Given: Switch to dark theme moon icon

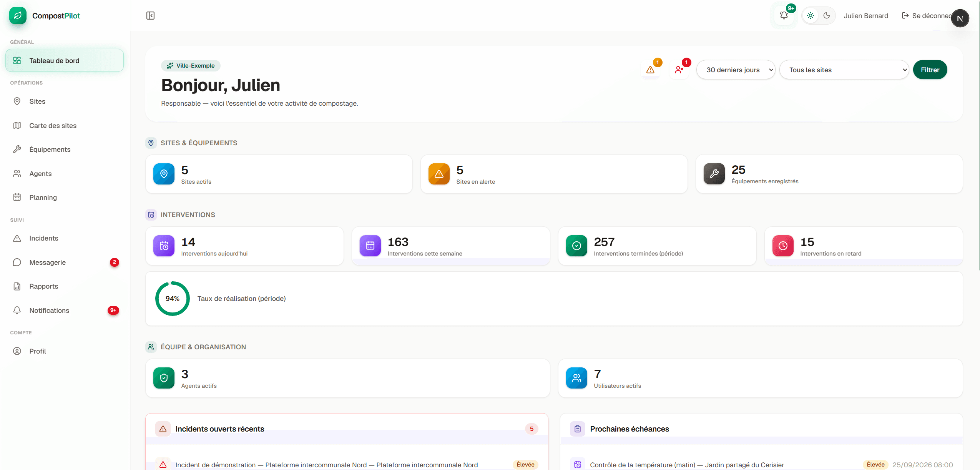Looking at the screenshot, I should (x=827, y=16).
